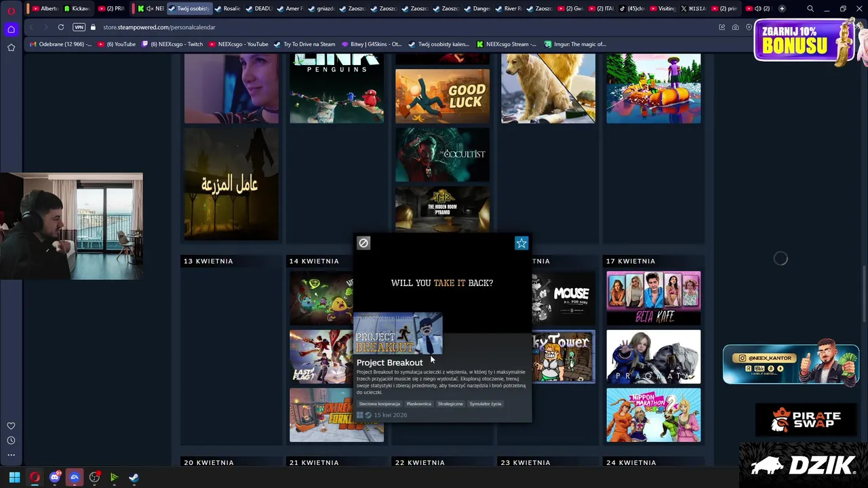Click the ignore icon on Project Breakout popup
This screenshot has width=868, height=488.
(363, 243)
